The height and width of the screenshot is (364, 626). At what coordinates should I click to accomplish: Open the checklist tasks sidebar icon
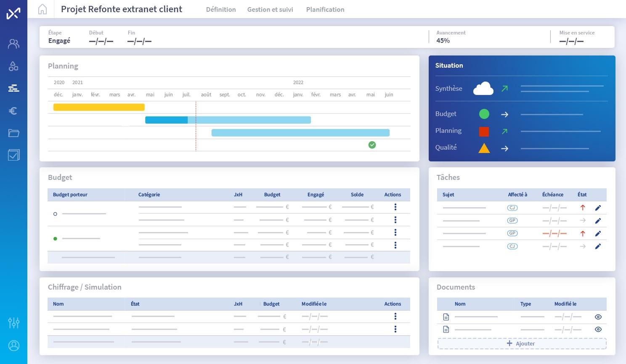pyautogui.click(x=13, y=155)
